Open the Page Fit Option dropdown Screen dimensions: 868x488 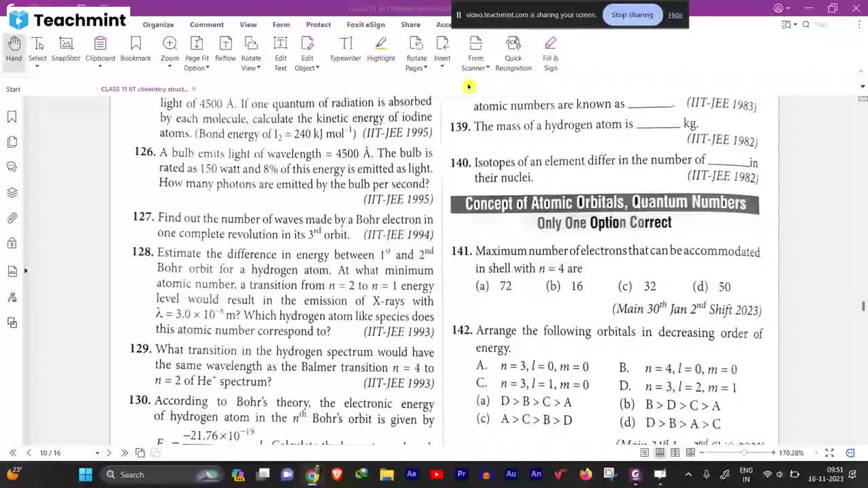[197, 54]
